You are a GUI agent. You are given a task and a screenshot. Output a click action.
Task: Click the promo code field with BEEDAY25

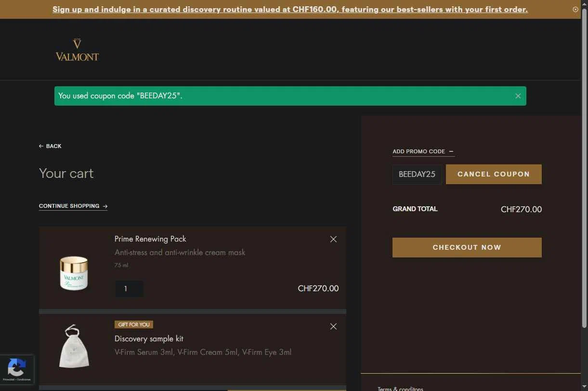[x=417, y=174]
